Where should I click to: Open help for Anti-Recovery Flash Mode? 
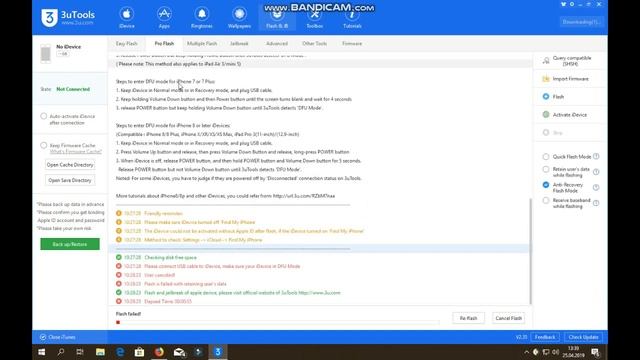point(596,187)
